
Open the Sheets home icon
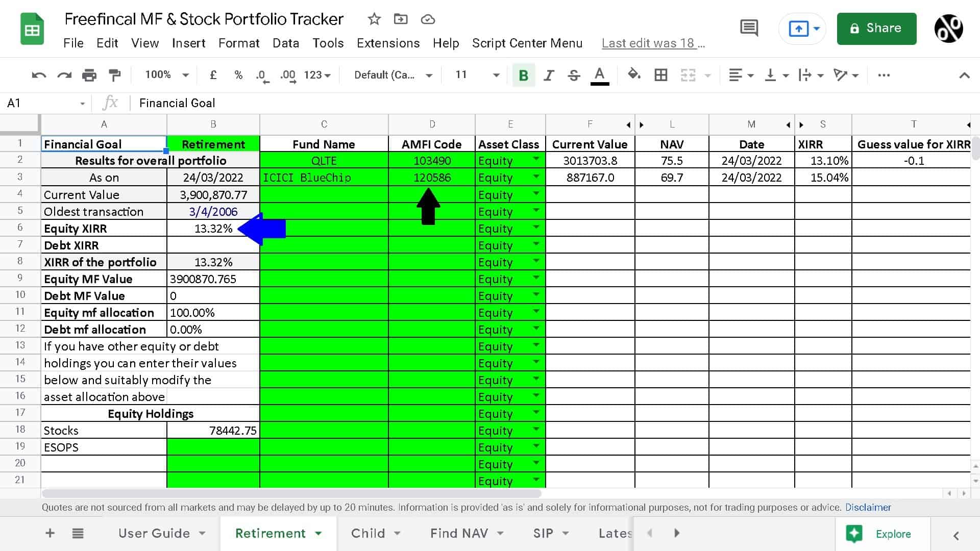[x=32, y=29]
